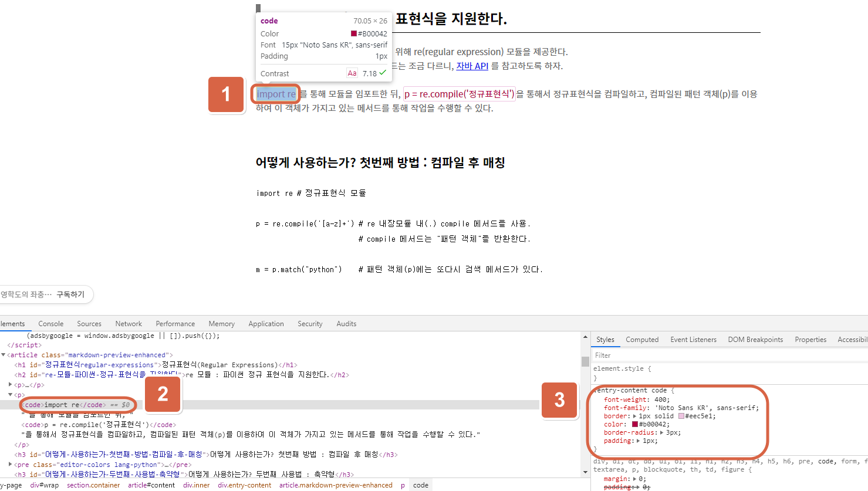The height and width of the screenshot is (491, 868).
Task: Click the p = re.compile('정규표현식') inline code
Action: 460,94
